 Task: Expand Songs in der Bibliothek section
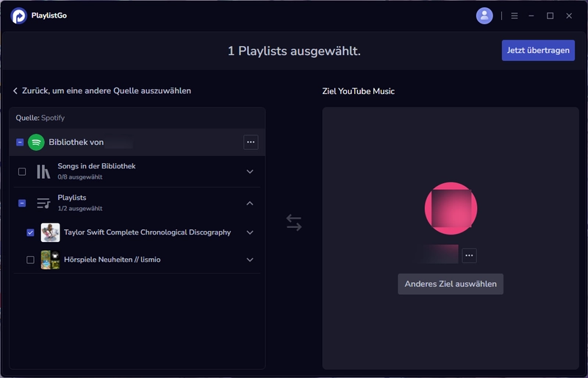(x=250, y=171)
